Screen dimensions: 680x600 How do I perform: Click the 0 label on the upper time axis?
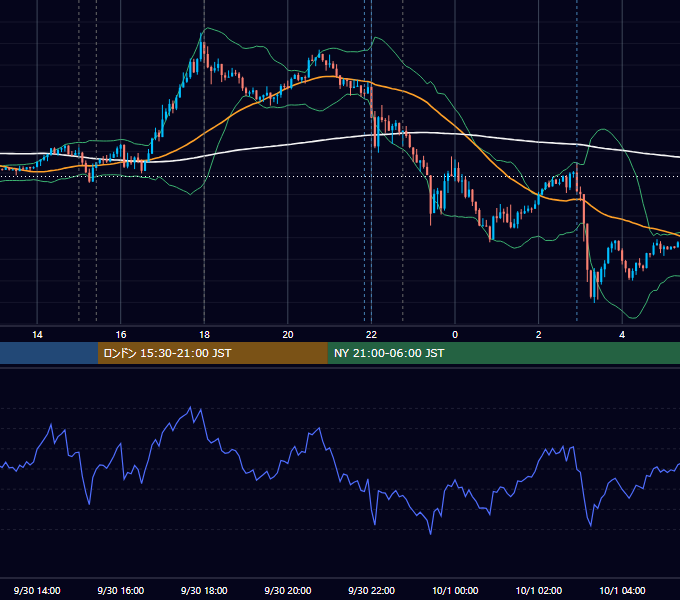[x=455, y=335]
